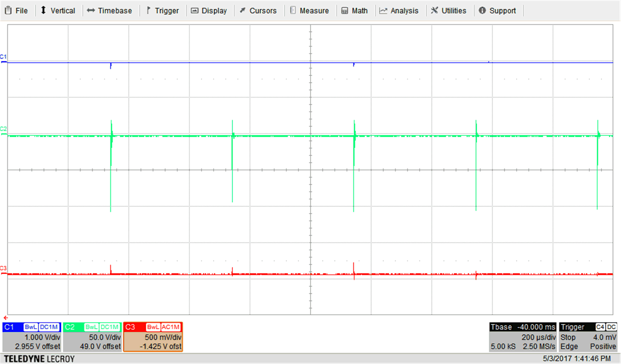Click the Cursors arrow icon

243,11
